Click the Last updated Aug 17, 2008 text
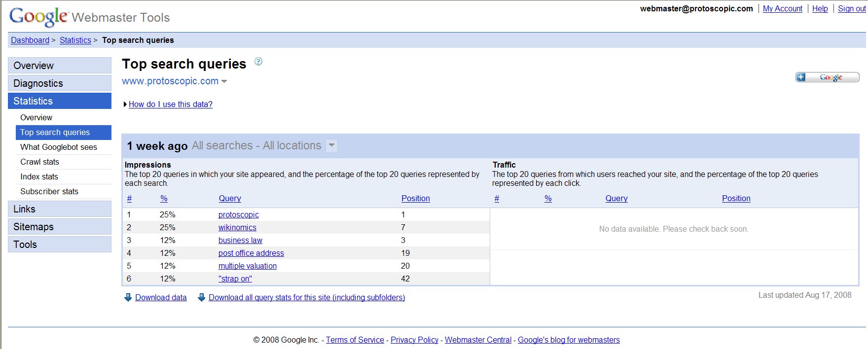The image size is (868, 349). pos(805,295)
